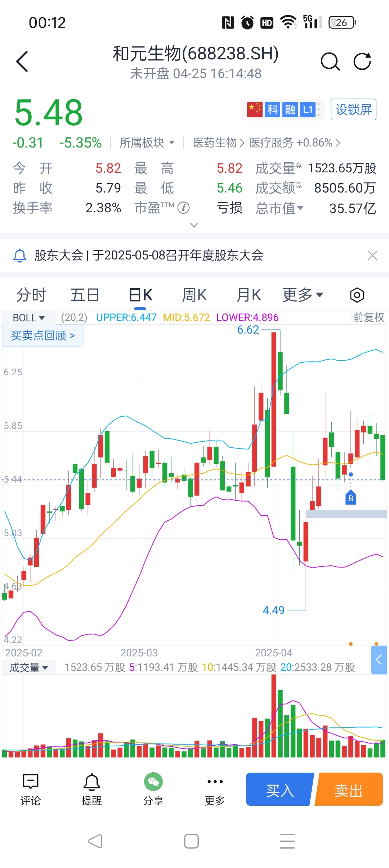Open the 成交量 indicator dropdown

[x=29, y=668]
